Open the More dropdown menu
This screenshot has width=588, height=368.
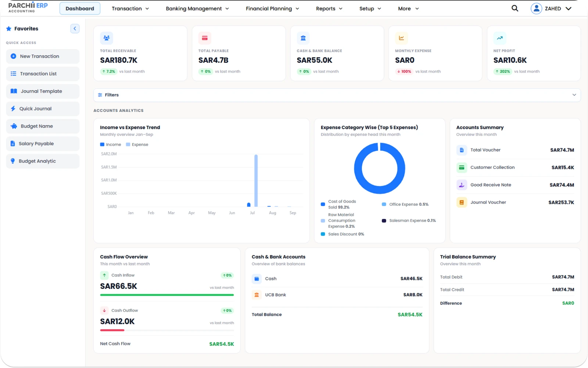tap(408, 8)
